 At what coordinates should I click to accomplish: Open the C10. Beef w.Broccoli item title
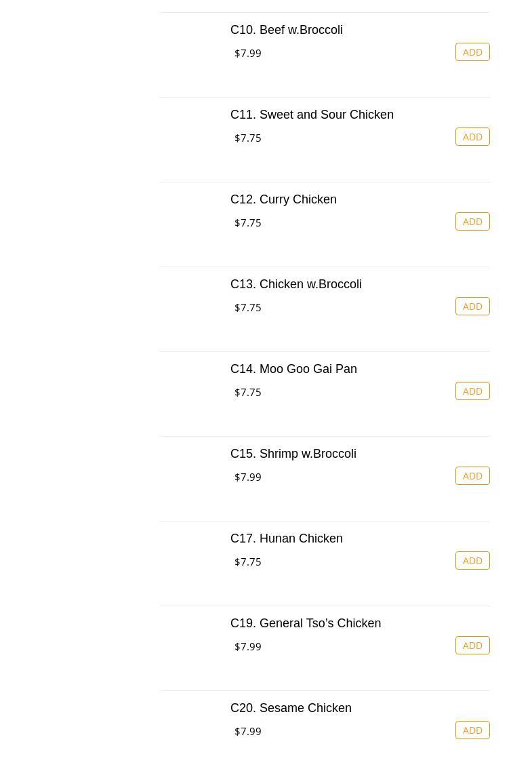click(x=287, y=30)
